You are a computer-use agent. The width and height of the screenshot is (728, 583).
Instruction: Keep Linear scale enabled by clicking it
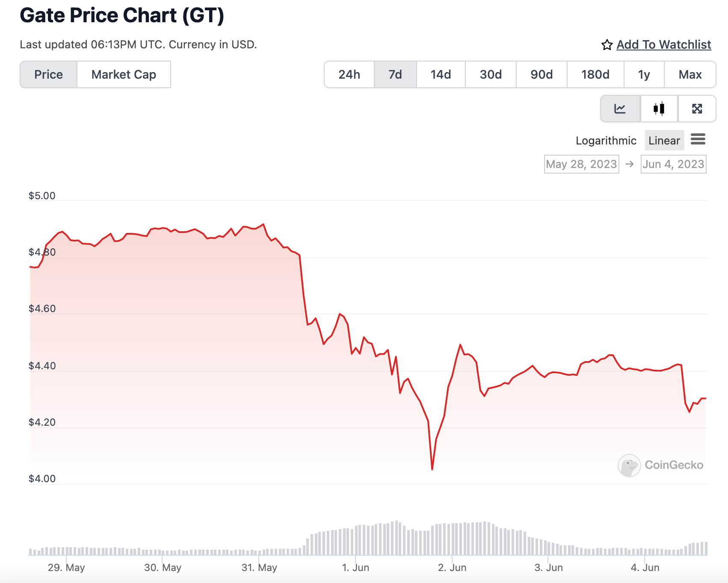click(x=664, y=140)
